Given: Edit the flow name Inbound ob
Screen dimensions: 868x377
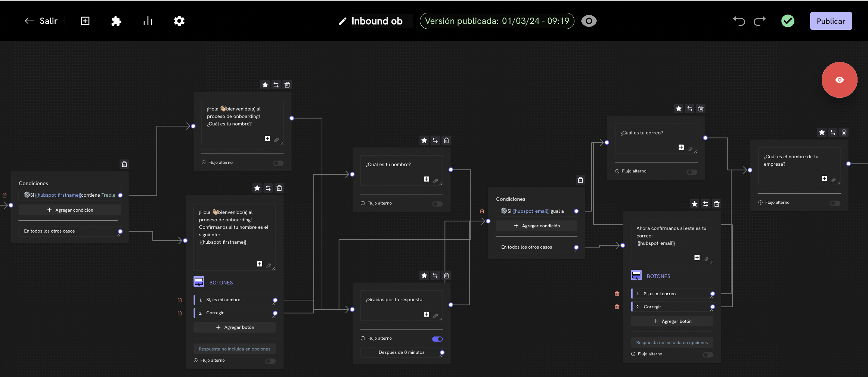Looking at the screenshot, I should [377, 21].
